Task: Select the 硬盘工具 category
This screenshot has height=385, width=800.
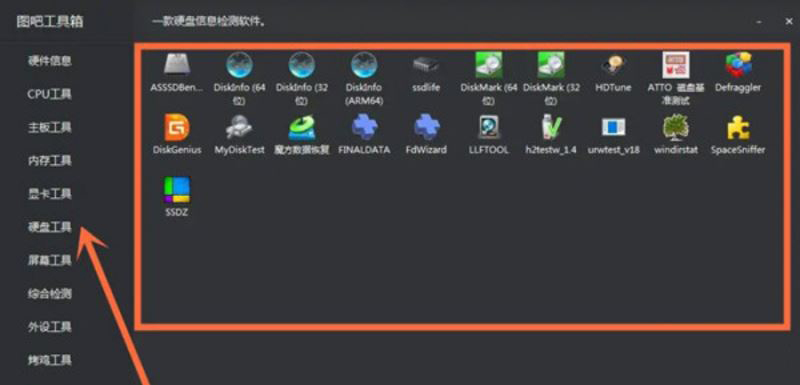Action: [x=49, y=227]
